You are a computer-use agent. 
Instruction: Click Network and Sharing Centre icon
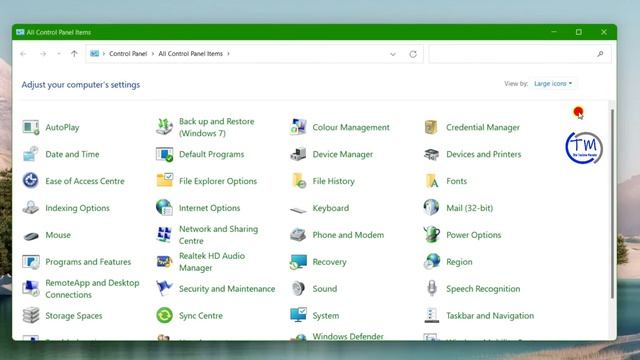pos(164,235)
